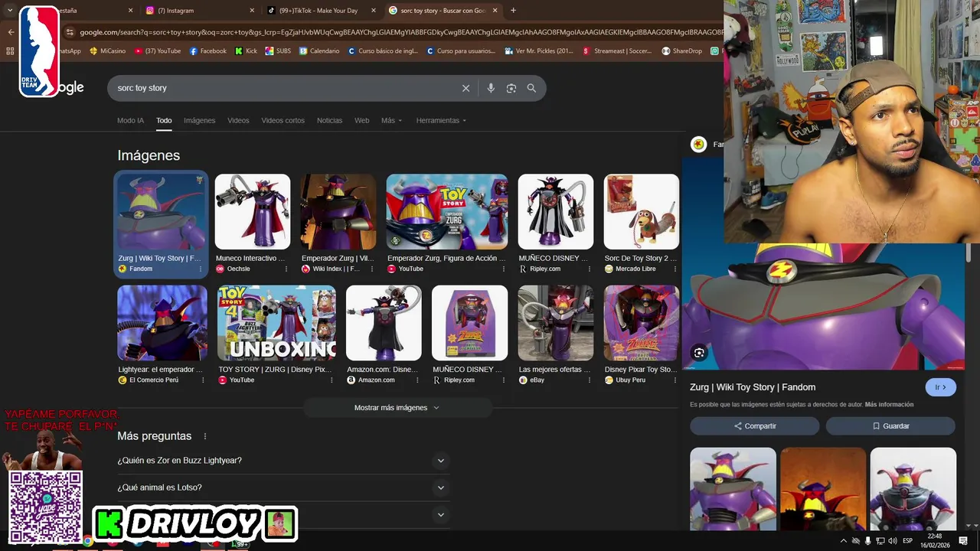Switch input language via ESP indicator

(x=908, y=540)
